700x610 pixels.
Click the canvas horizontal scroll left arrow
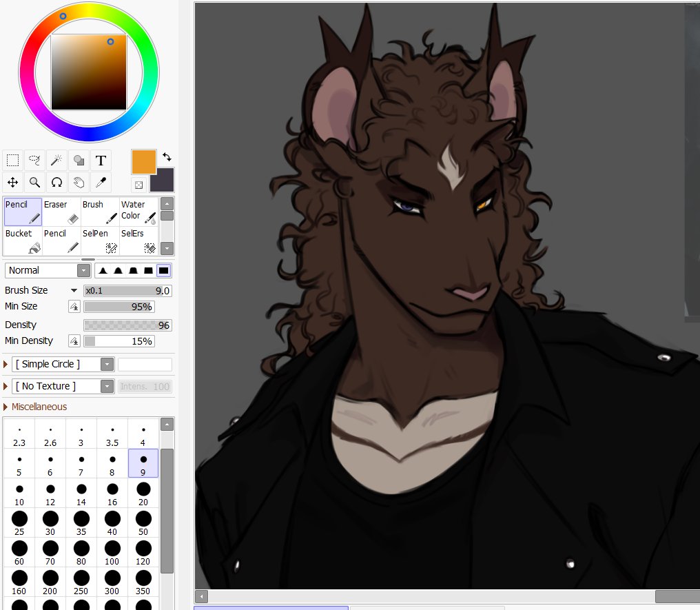[201, 596]
